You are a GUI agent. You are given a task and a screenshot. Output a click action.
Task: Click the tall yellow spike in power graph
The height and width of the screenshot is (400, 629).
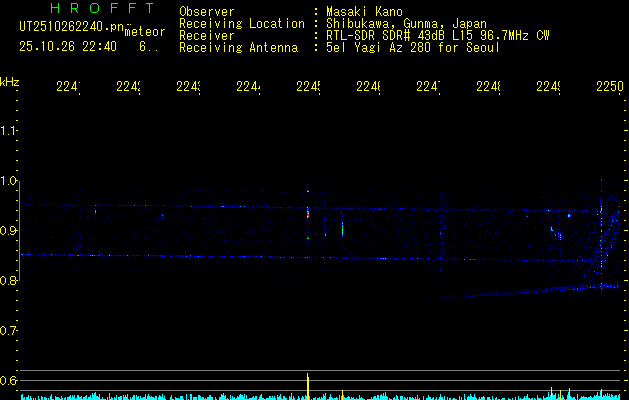coord(307,385)
